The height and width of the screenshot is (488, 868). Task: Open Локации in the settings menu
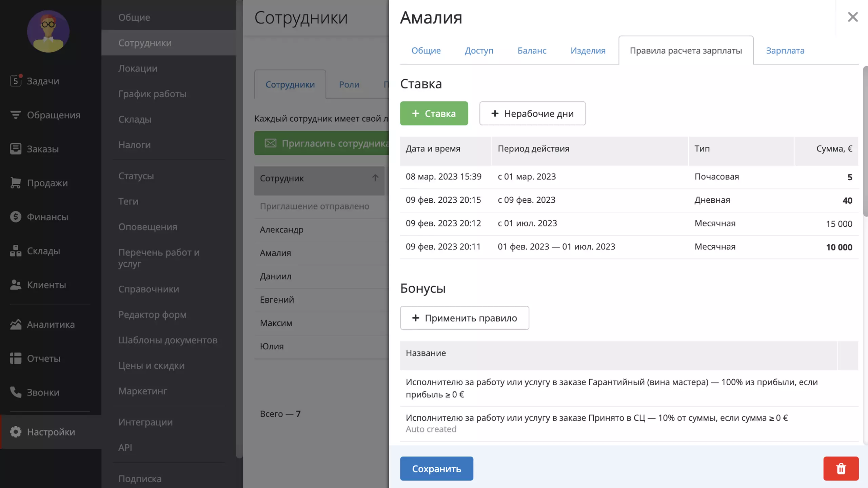click(169, 68)
